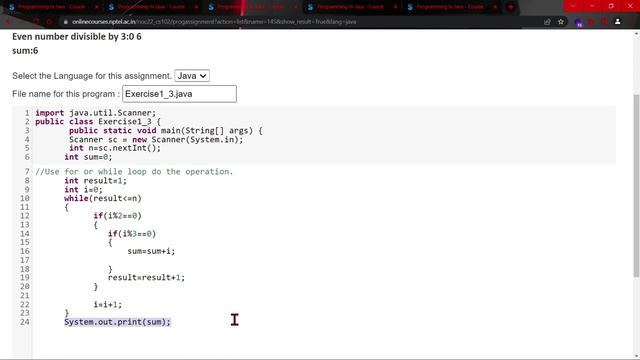The width and height of the screenshot is (640, 360).
Task: Click the sum:6 output text
Action: (x=25, y=51)
